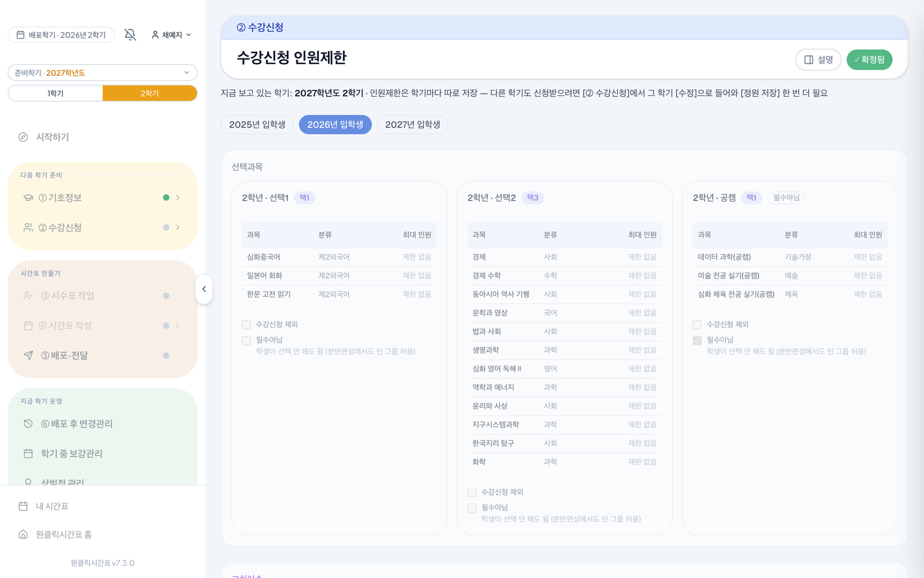Click the ③시수표 작업 person icon
Viewport: 924px width, 578px height.
(x=28, y=295)
